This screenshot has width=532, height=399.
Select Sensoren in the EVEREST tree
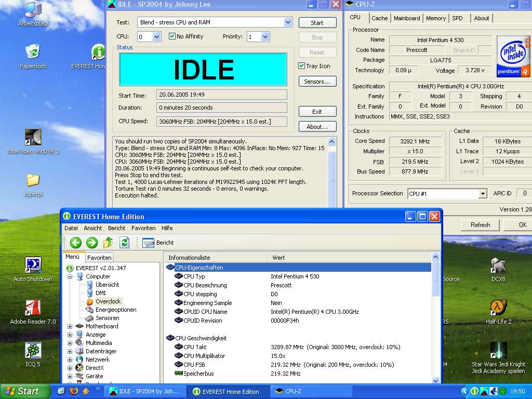pos(107,318)
